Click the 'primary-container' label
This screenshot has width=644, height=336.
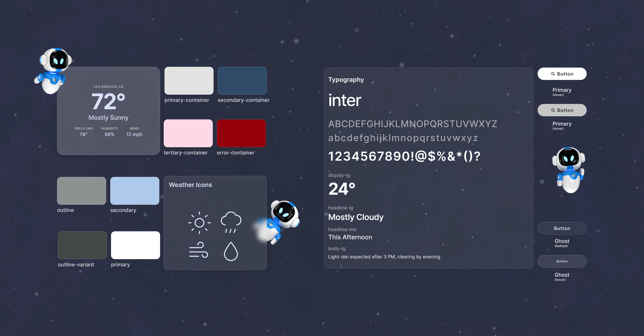(x=187, y=100)
